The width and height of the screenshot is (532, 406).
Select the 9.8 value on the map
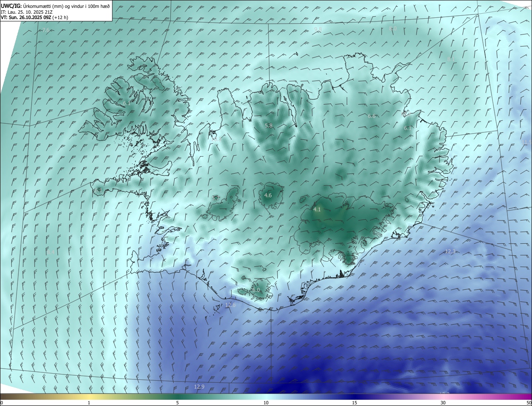click(318, 29)
